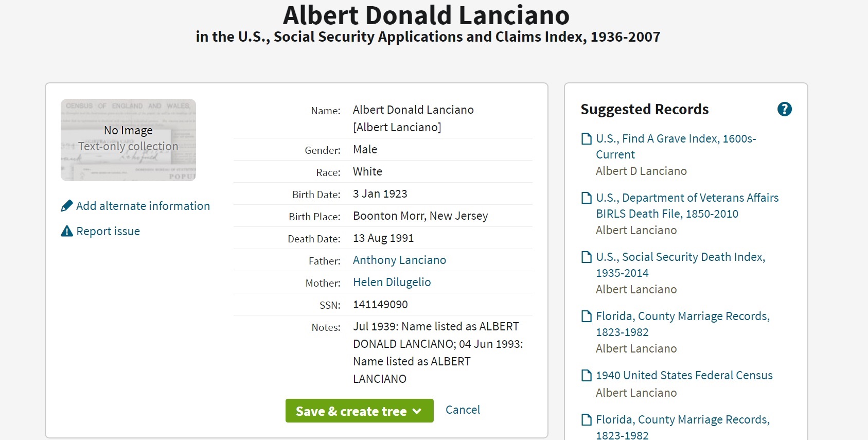Open father Anthony Lanciano's link
Screen dimensions: 868x440
[399, 260]
